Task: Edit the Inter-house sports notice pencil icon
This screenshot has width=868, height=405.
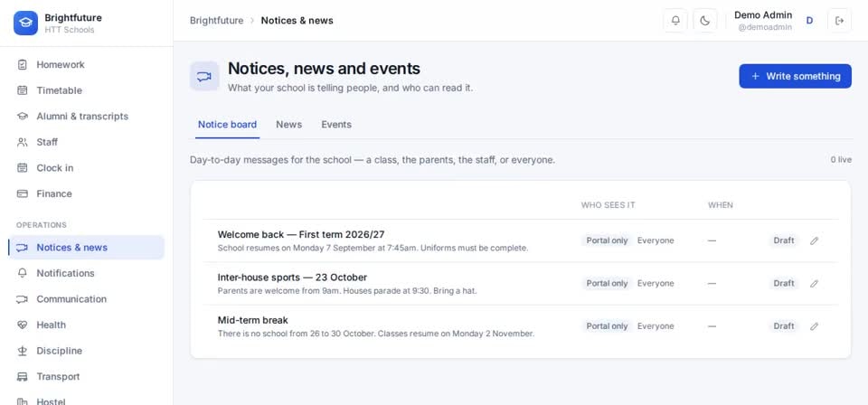Action: pyautogui.click(x=814, y=283)
